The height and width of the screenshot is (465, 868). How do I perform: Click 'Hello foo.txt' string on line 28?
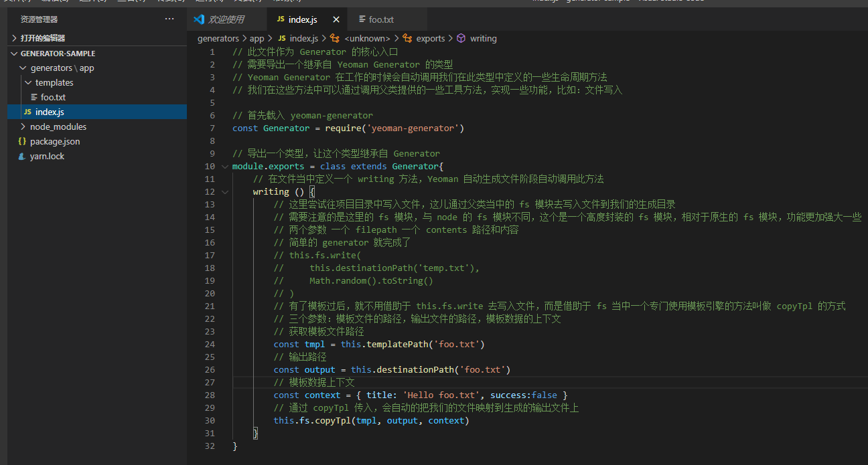coord(441,395)
